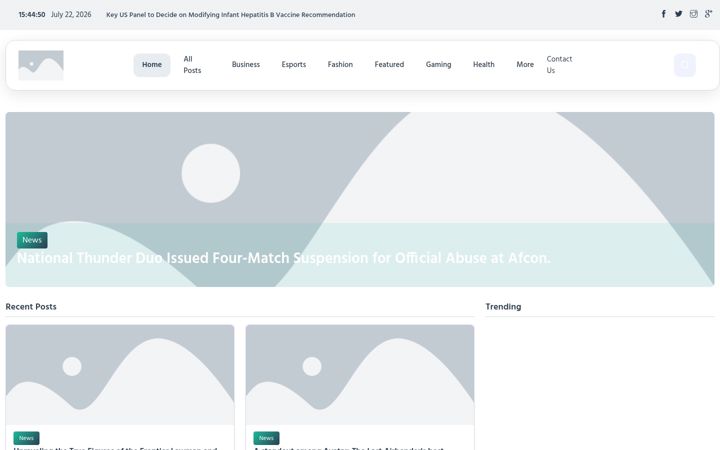Select the Business category in navigation
This screenshot has height=450, width=720.
point(246,65)
